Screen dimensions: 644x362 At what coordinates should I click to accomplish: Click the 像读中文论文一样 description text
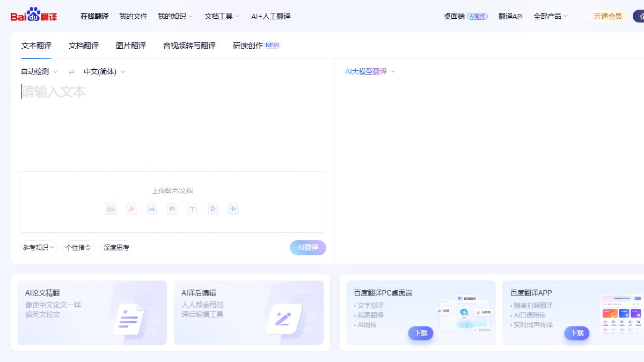(53, 305)
